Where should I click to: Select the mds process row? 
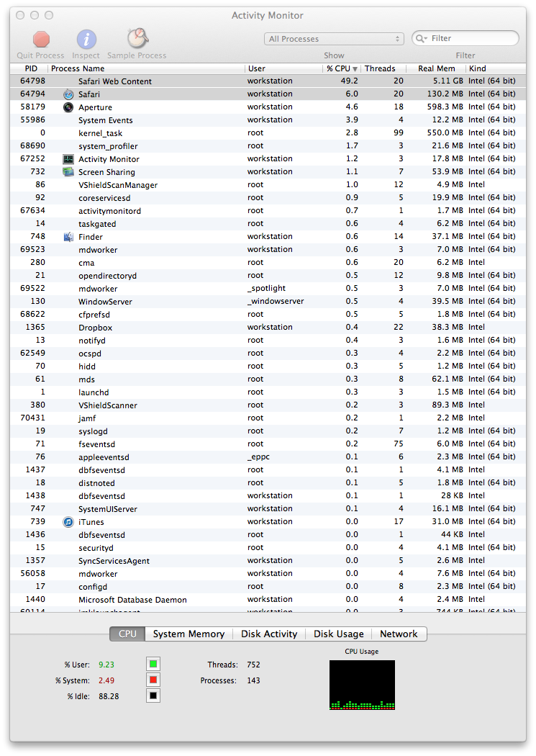click(268, 379)
